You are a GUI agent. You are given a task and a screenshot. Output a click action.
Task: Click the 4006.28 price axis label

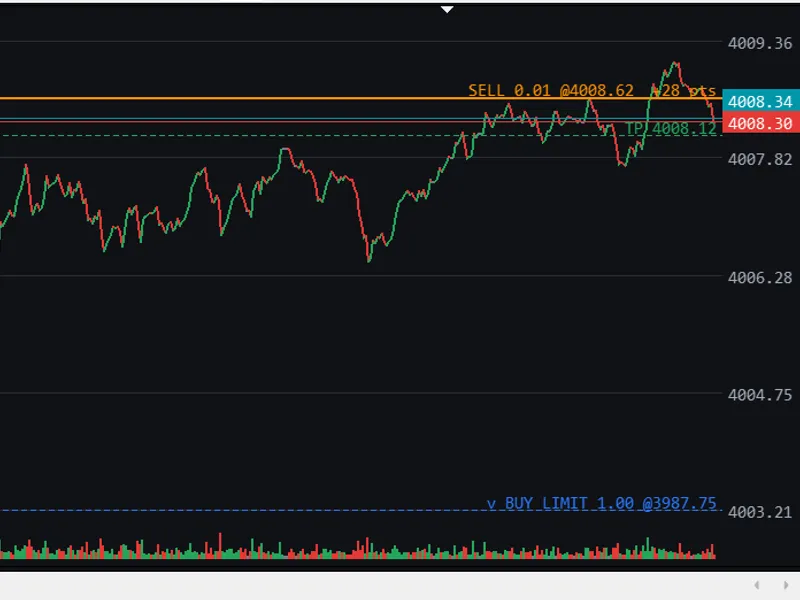tap(760, 278)
